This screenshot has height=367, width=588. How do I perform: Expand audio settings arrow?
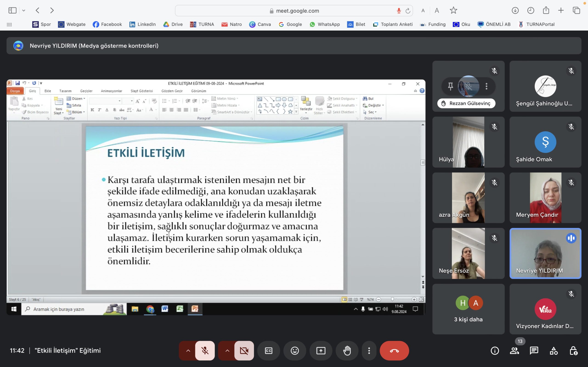(x=188, y=350)
